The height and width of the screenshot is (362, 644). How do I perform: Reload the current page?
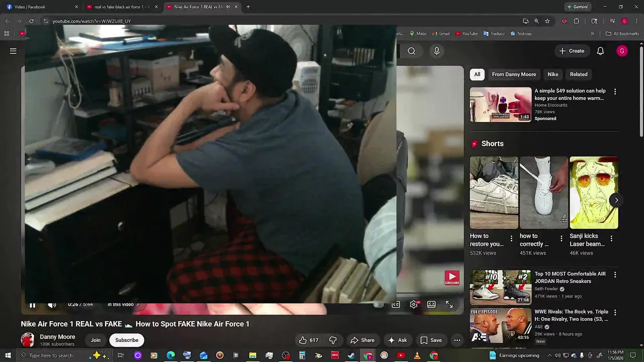coord(31,21)
